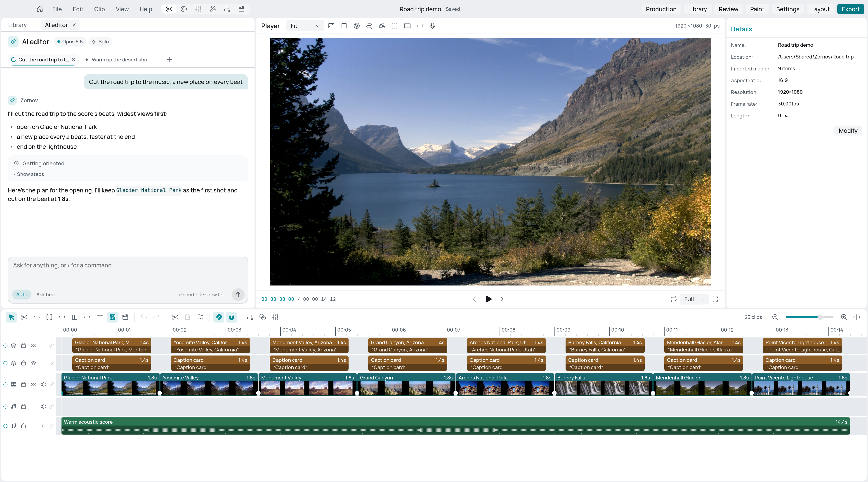The image size is (868, 482).
Task: Select the Warm acoustic score audio clip
Action: pos(455,426)
